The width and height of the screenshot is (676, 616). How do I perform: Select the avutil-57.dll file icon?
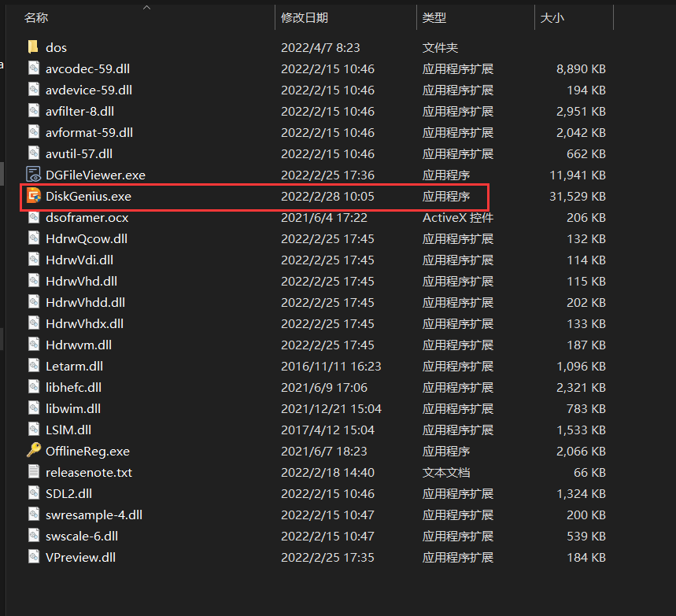pos(34,153)
